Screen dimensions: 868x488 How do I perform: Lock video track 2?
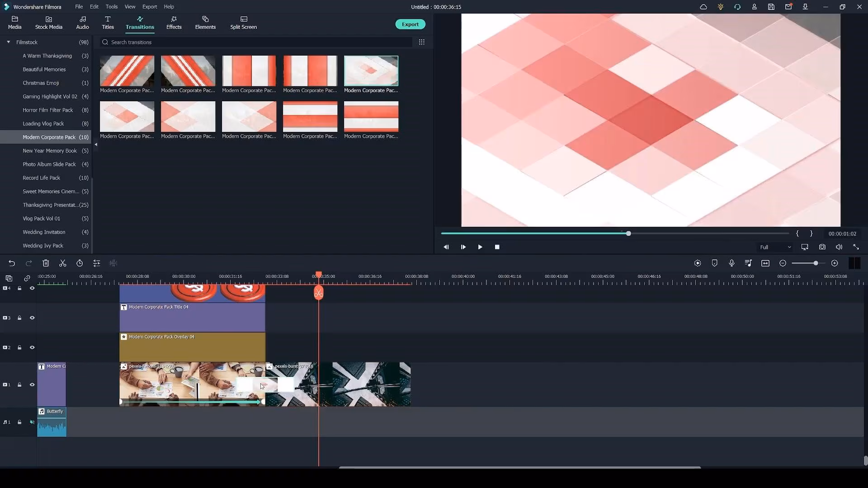pyautogui.click(x=19, y=347)
